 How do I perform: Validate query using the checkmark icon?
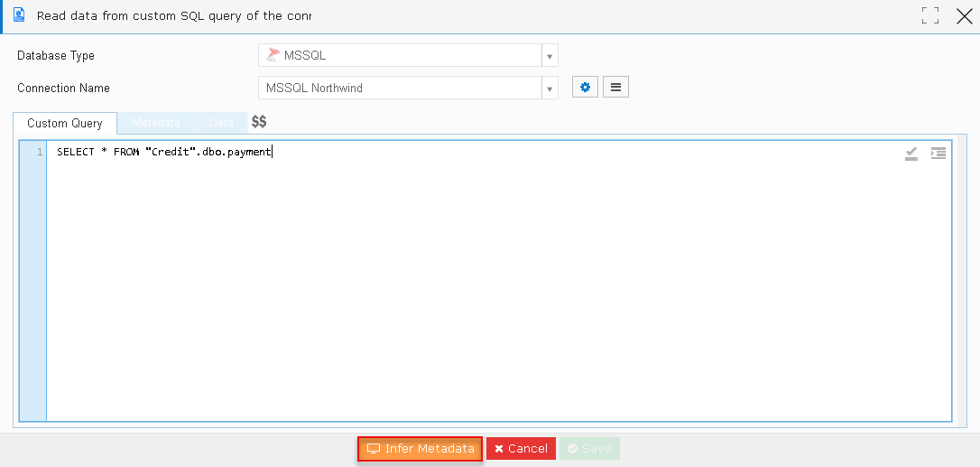click(x=911, y=154)
